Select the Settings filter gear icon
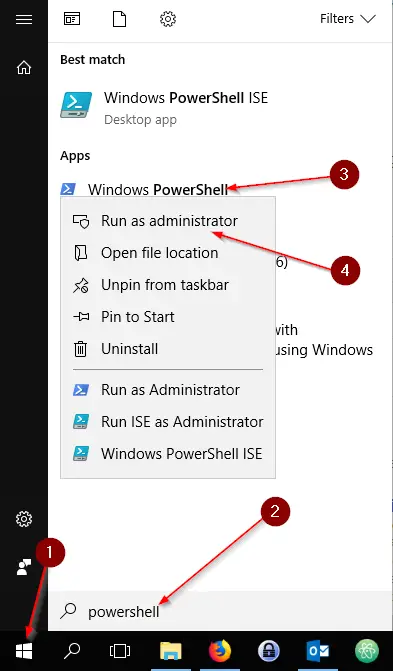 point(167,19)
